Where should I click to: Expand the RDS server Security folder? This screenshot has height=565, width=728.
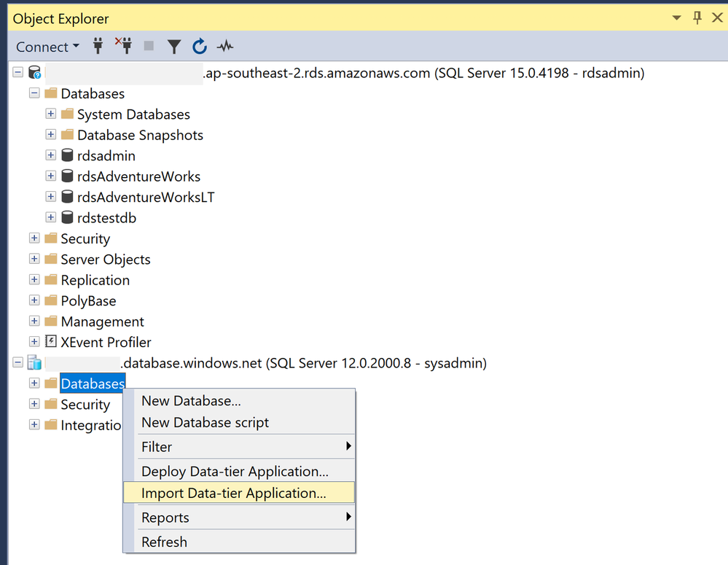[34, 238]
